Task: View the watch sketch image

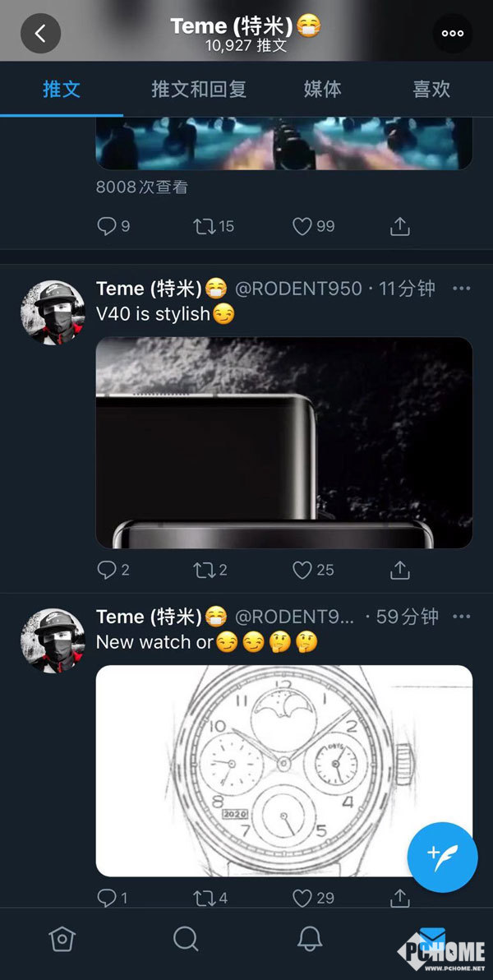Action: point(284,770)
